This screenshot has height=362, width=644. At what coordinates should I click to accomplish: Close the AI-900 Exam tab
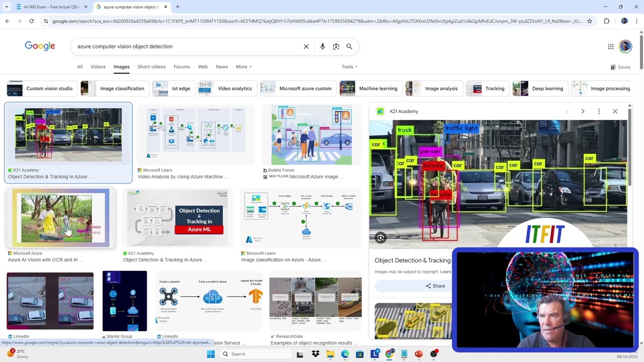pyautogui.click(x=86, y=7)
